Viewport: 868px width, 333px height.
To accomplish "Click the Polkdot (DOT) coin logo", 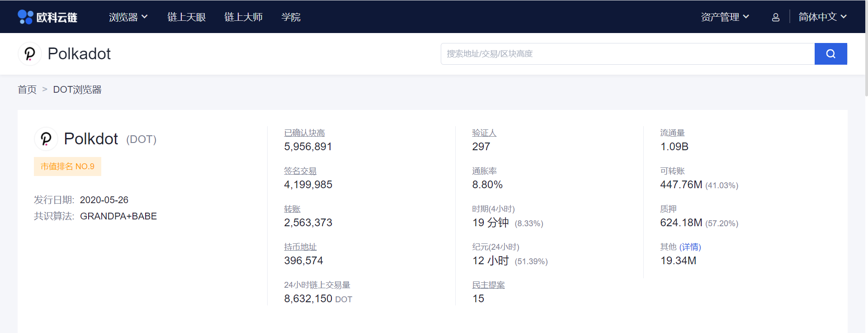I will pyautogui.click(x=46, y=139).
